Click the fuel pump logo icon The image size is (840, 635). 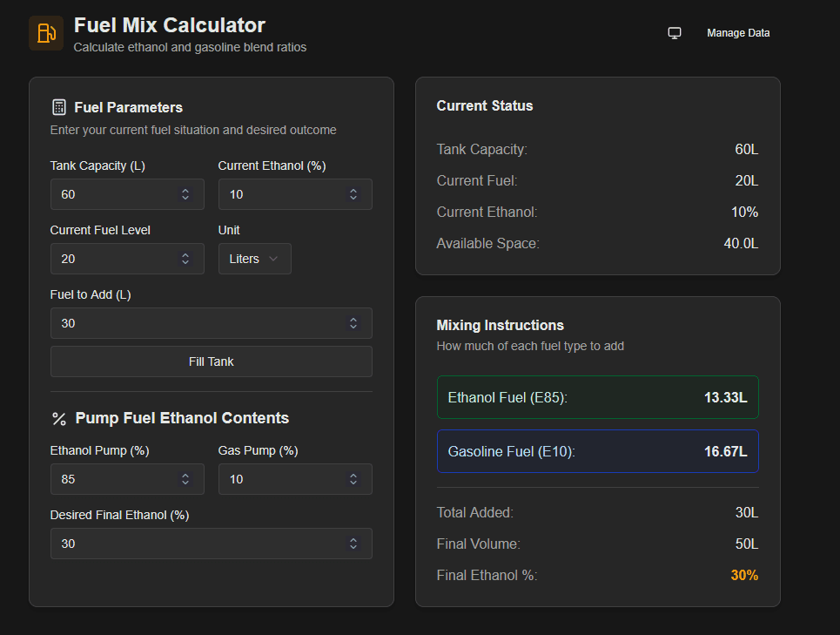[x=46, y=33]
